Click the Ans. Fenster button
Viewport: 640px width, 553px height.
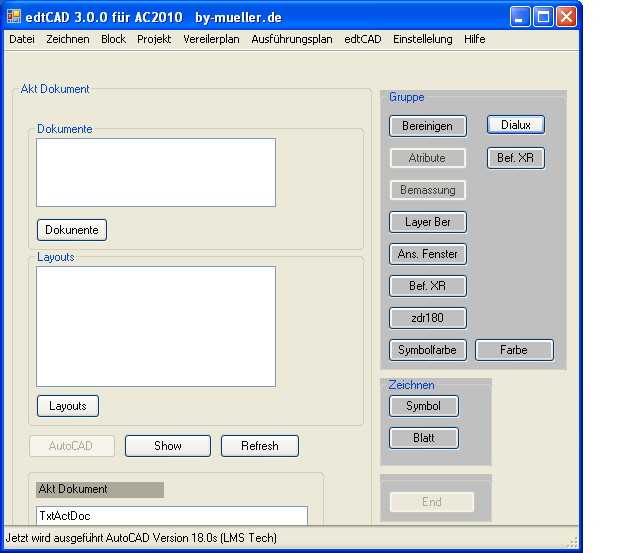pyautogui.click(x=427, y=254)
